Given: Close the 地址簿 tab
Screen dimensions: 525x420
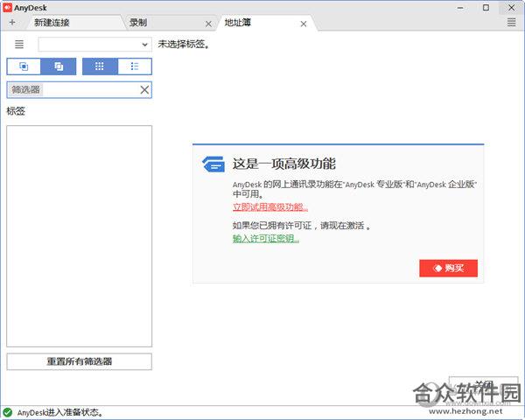Looking at the screenshot, I should tap(304, 24).
